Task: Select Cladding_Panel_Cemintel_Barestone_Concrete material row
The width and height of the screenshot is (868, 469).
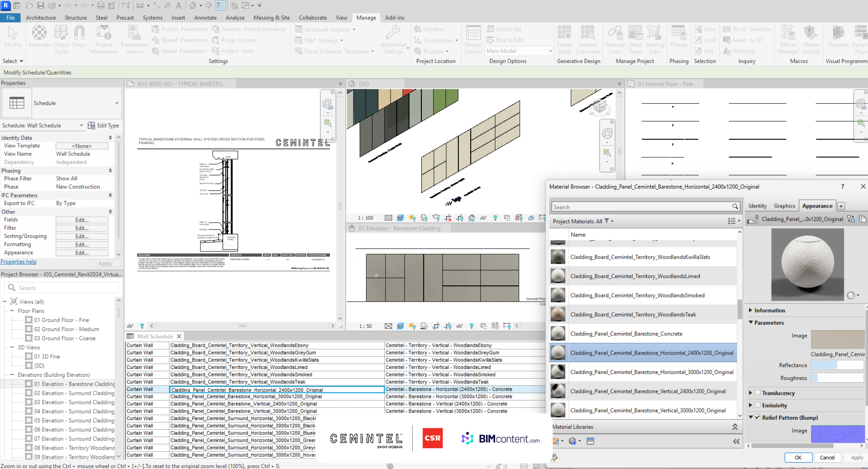Action: [643, 334]
